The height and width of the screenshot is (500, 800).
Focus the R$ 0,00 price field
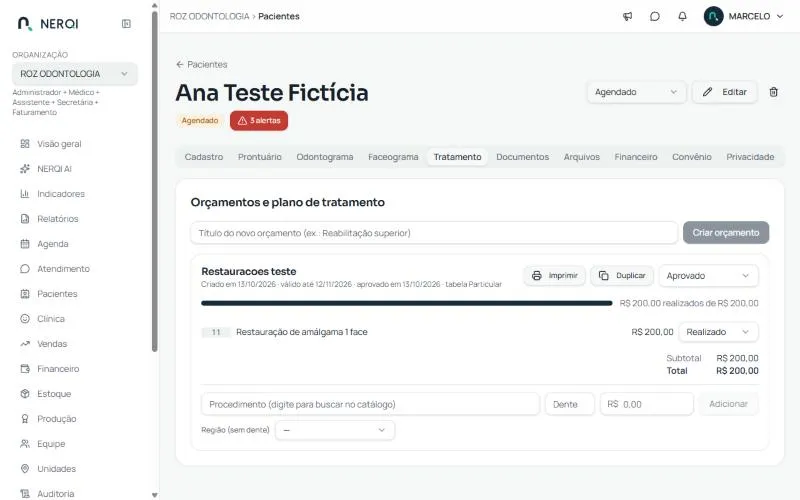coord(646,404)
